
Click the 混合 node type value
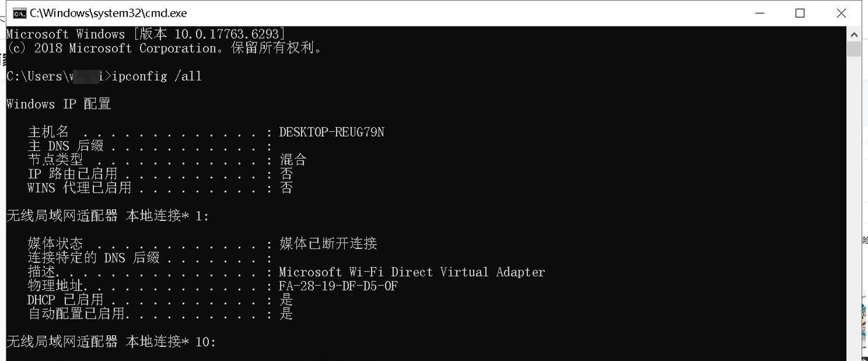coord(293,160)
